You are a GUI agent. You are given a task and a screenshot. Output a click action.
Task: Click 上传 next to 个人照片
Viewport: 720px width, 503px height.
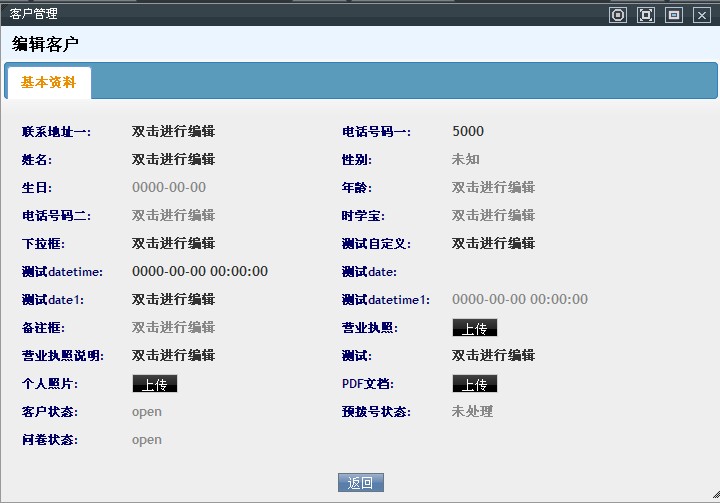[154, 384]
